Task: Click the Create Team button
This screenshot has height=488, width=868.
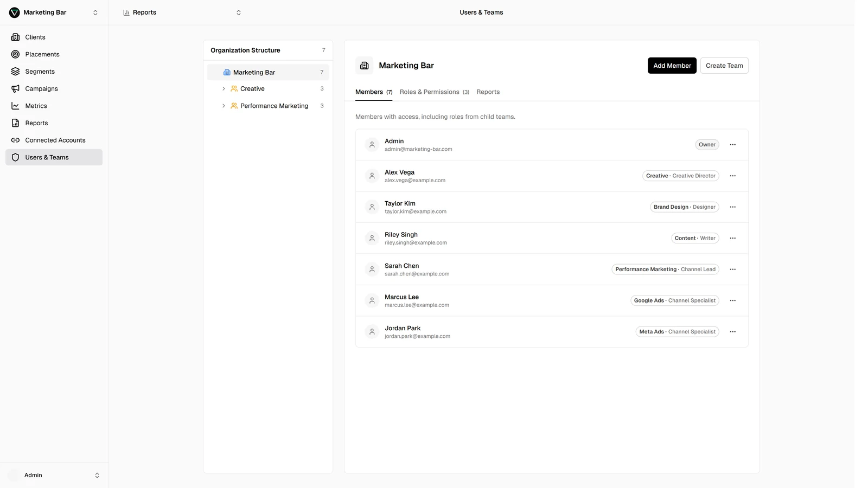Action: [x=724, y=66]
